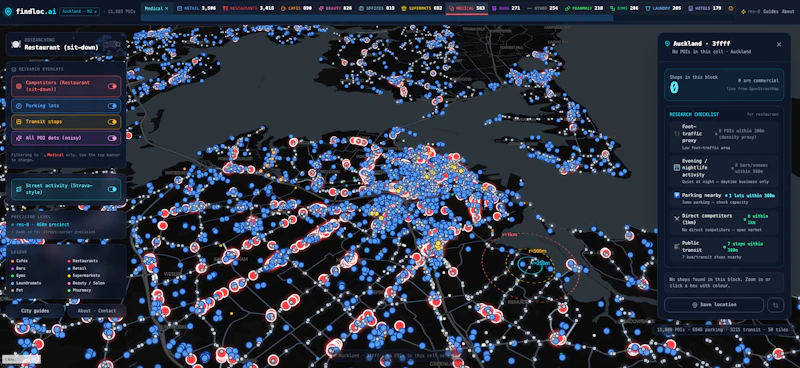The height and width of the screenshot is (368, 800).
Task: Click the Pharmacy legend entry
Action: coord(80,290)
